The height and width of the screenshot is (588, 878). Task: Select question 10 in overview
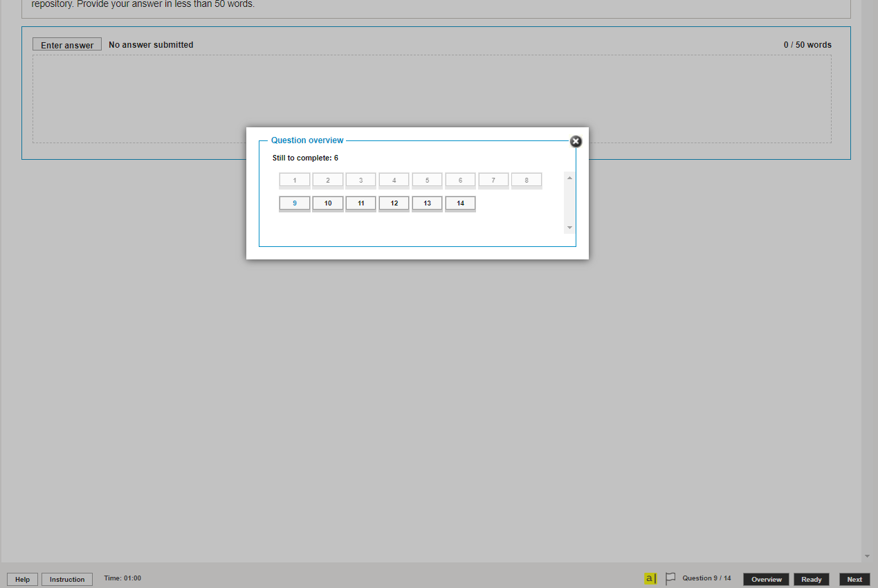click(328, 203)
